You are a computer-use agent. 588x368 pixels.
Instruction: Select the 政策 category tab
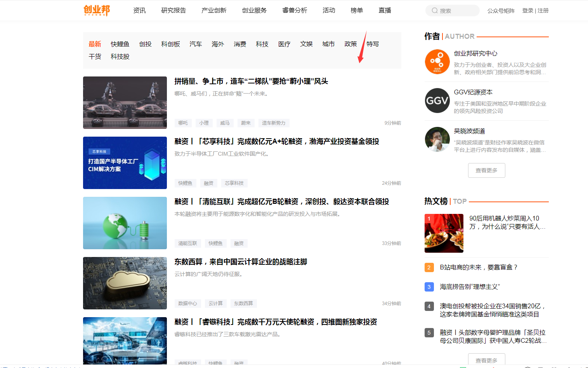tap(350, 44)
